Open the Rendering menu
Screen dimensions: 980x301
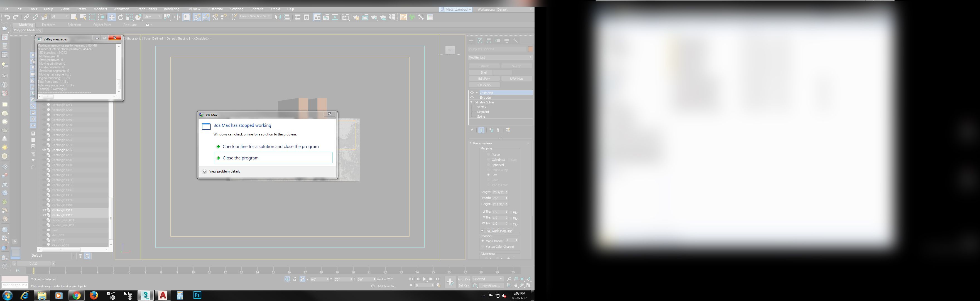171,9
